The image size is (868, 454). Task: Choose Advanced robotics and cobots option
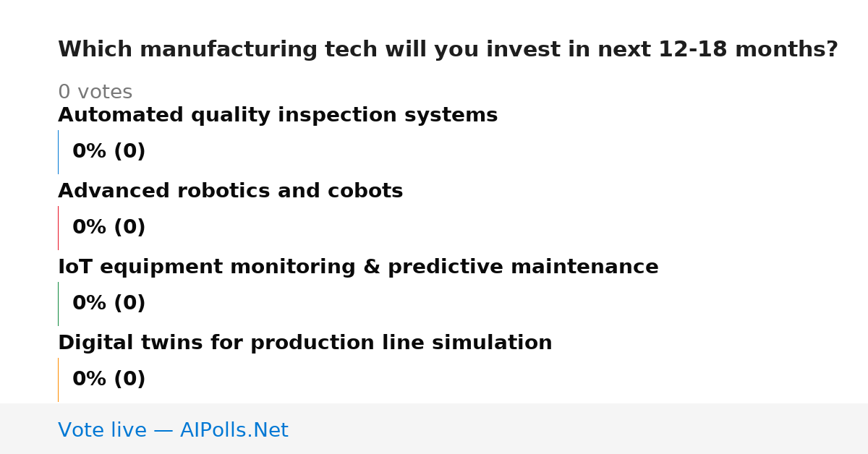pos(230,192)
